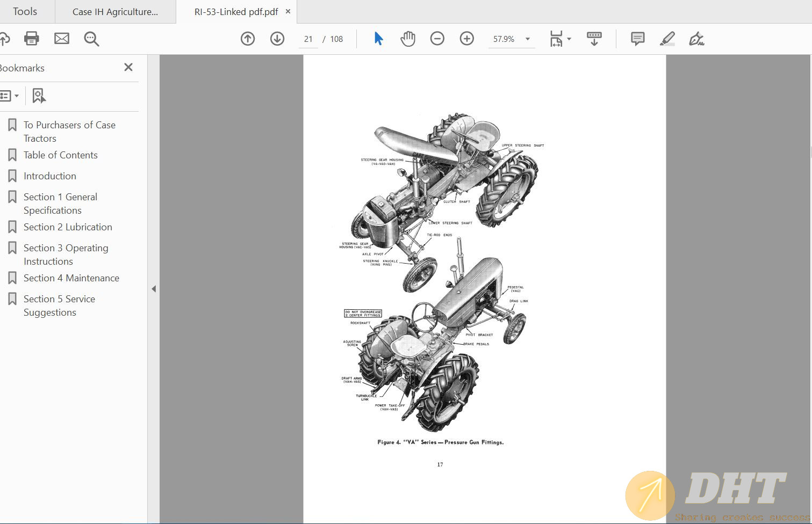Open bookmark options menu
This screenshot has height=524, width=812.
tap(10, 96)
